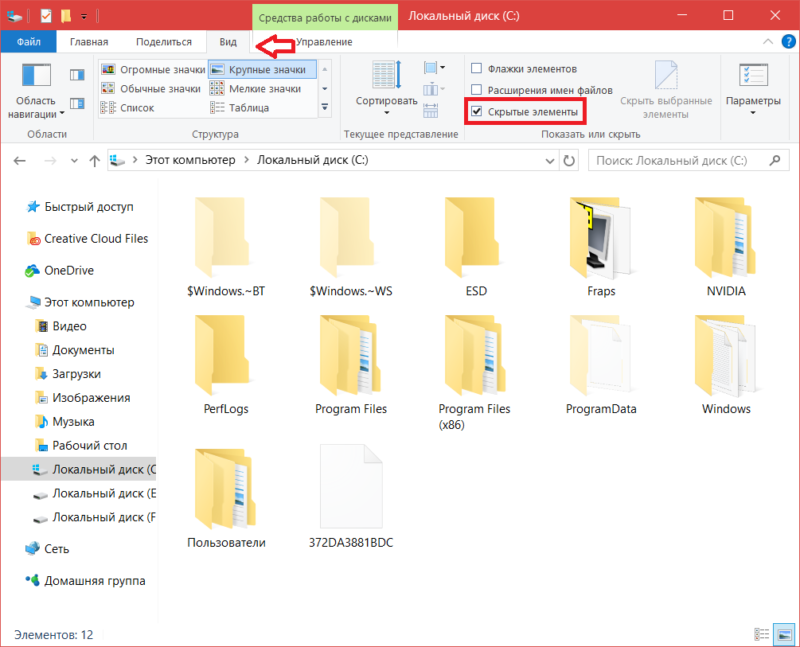The height and width of the screenshot is (647, 800).
Task: Switch to details view in status bar
Action: (x=762, y=634)
